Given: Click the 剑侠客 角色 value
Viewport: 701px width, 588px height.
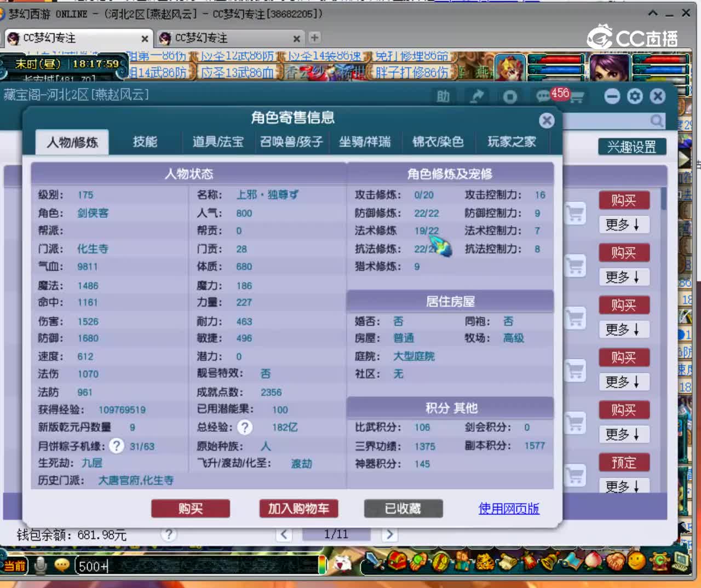Looking at the screenshot, I should [93, 212].
